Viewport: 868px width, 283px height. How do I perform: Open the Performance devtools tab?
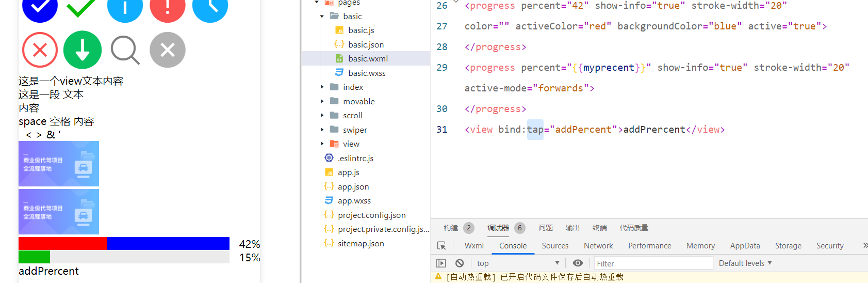point(650,246)
